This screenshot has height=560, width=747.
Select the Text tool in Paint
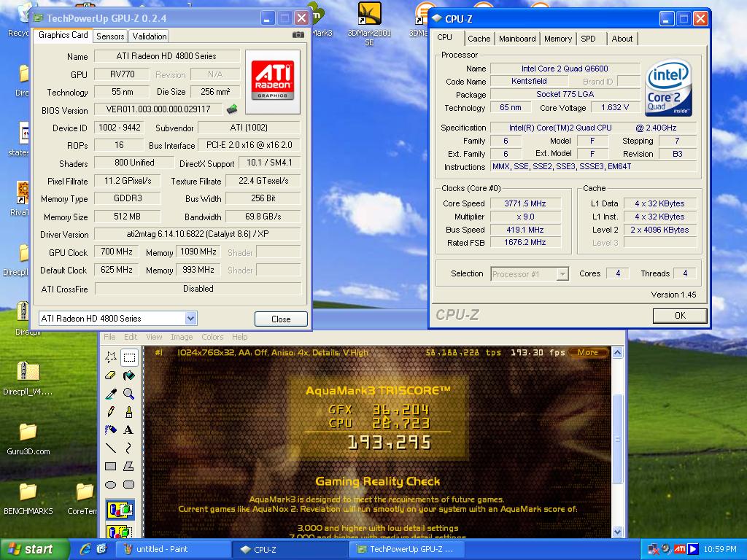point(129,429)
